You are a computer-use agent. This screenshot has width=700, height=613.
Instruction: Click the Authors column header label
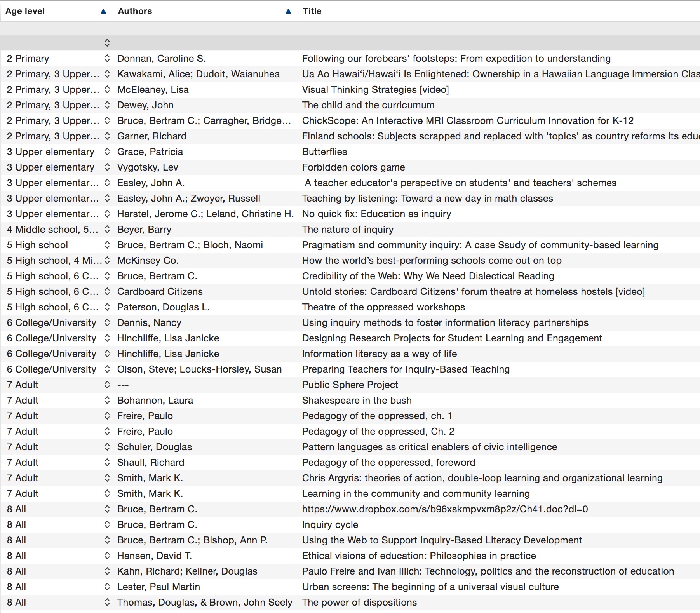135,11
